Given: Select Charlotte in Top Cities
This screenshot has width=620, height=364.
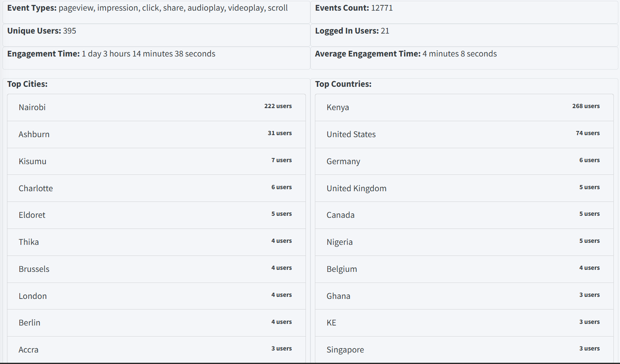Looking at the screenshot, I should [x=156, y=188].
